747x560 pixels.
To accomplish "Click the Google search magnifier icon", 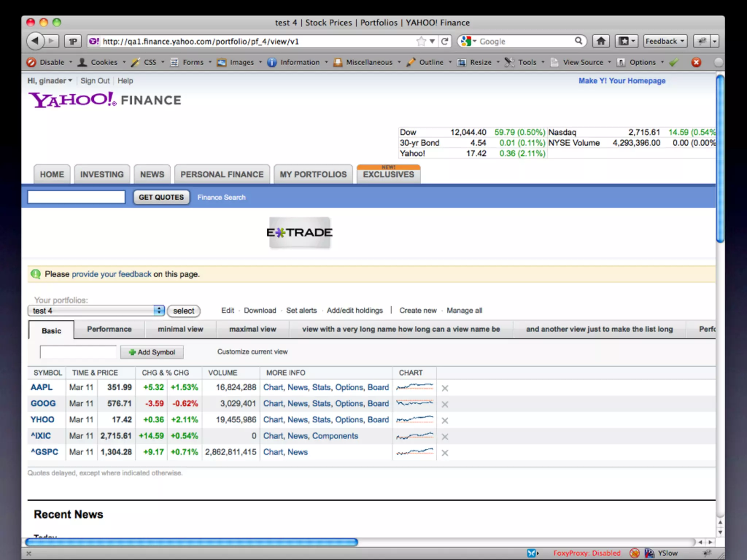I will pyautogui.click(x=578, y=41).
